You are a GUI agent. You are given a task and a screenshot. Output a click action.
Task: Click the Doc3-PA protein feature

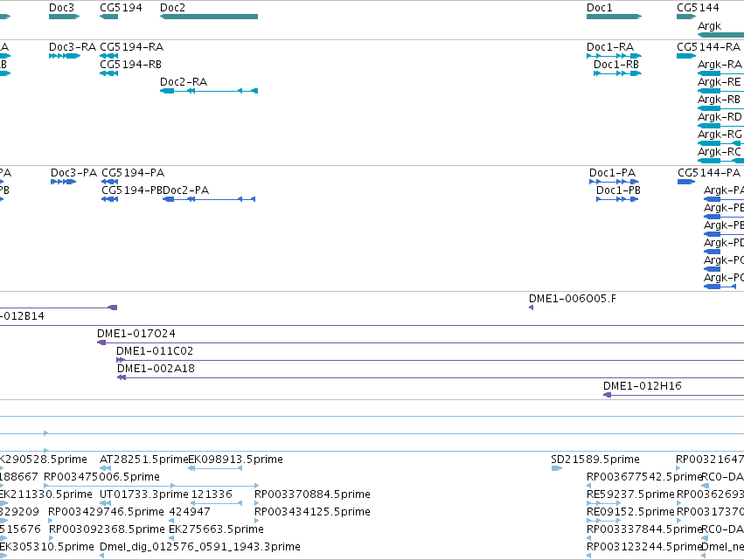pos(63,182)
